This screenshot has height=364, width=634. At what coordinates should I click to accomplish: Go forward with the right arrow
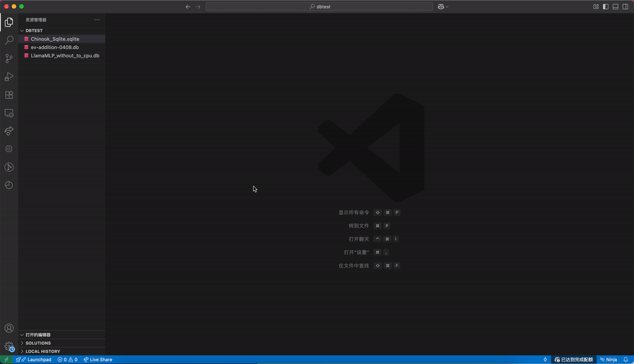tap(198, 6)
